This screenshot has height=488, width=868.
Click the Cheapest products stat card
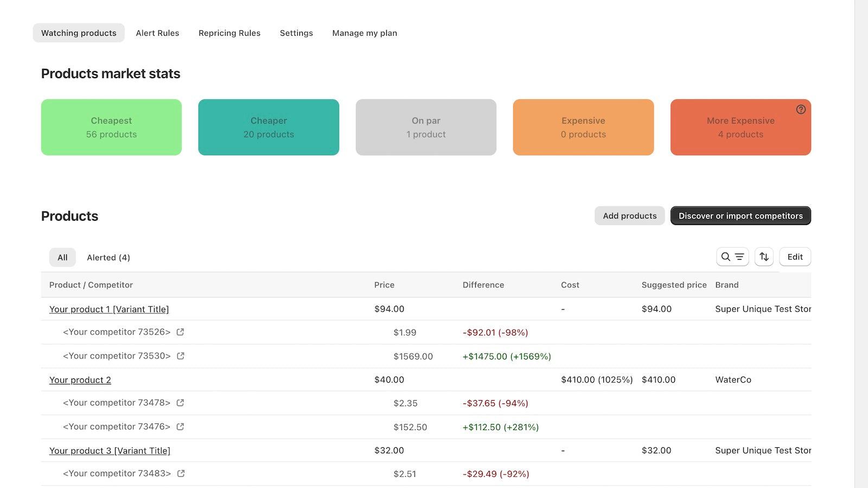(111, 127)
